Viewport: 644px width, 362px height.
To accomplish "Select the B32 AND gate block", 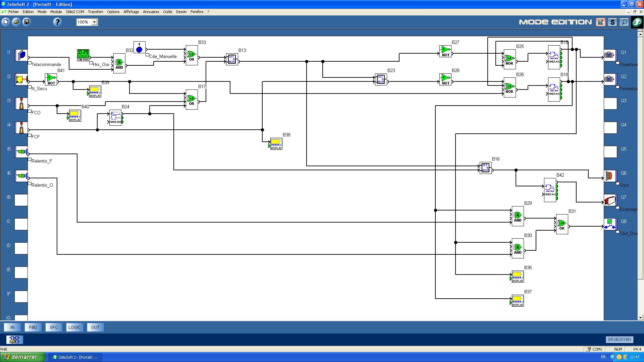I will click(x=119, y=63).
